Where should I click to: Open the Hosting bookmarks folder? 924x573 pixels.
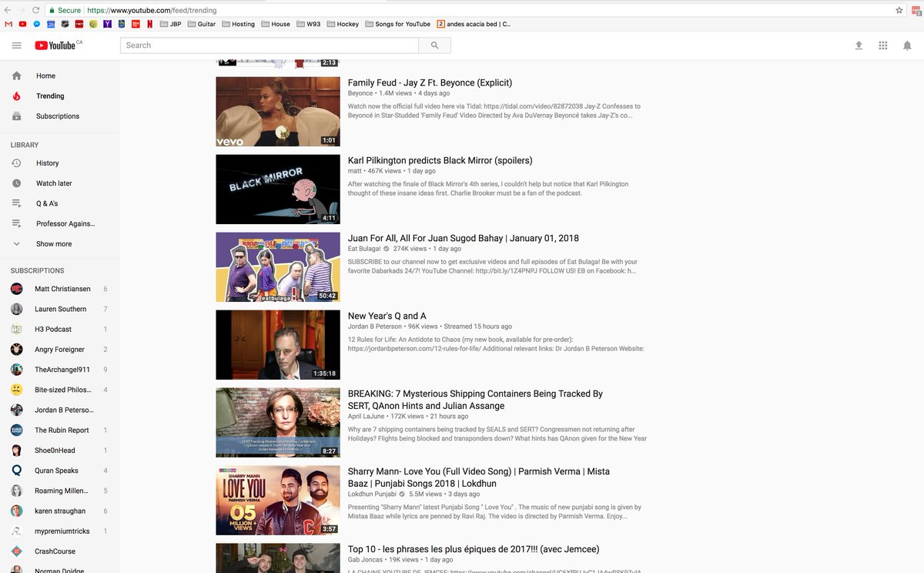(238, 24)
